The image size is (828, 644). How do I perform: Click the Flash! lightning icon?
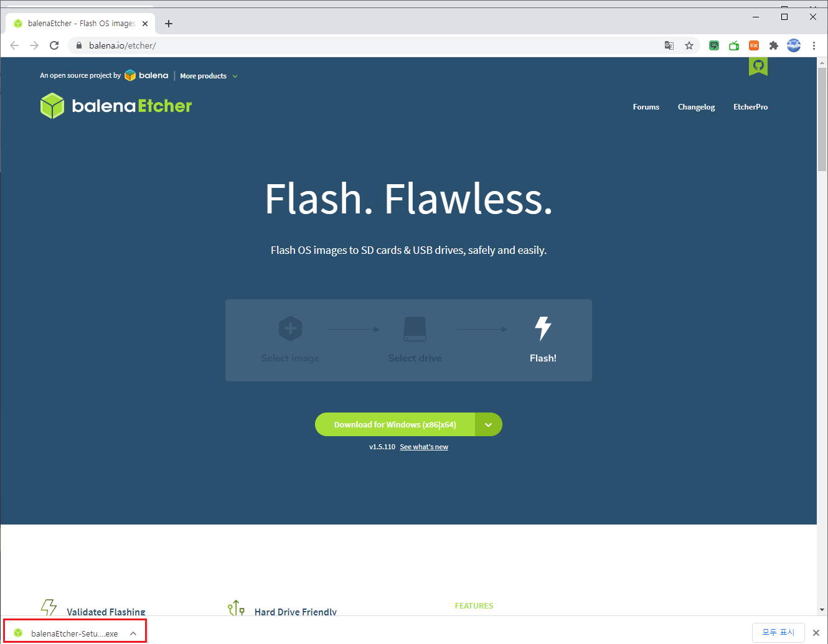543,328
